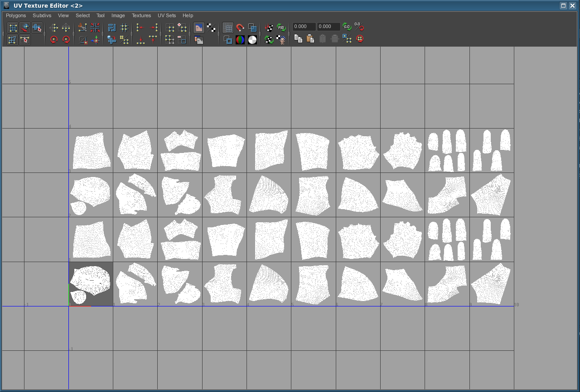Align UVs to maximum V value
The image size is (580, 392).
[x=153, y=39]
